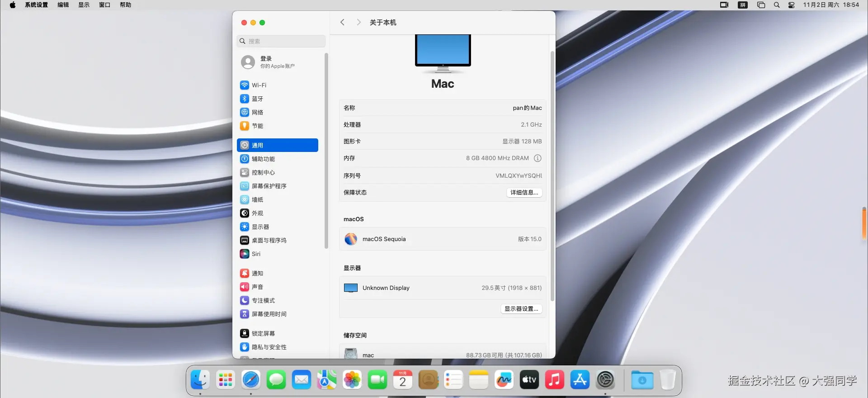Click the input method 拼 icon
The height and width of the screenshot is (398, 868).
pyautogui.click(x=743, y=5)
